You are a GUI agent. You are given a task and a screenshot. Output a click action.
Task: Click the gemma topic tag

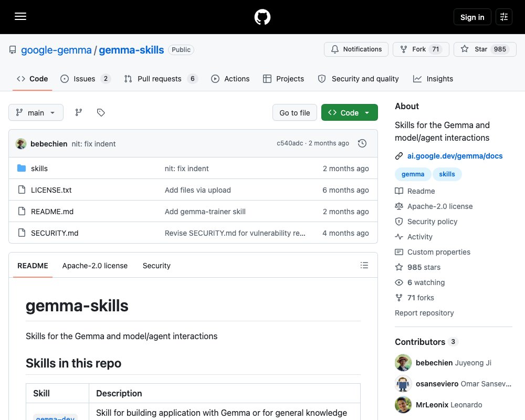coord(413,174)
